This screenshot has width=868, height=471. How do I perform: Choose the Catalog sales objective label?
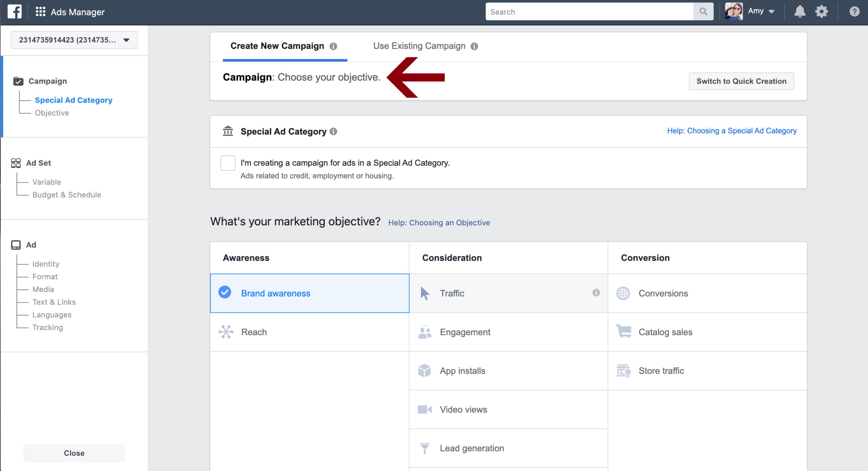click(x=666, y=332)
